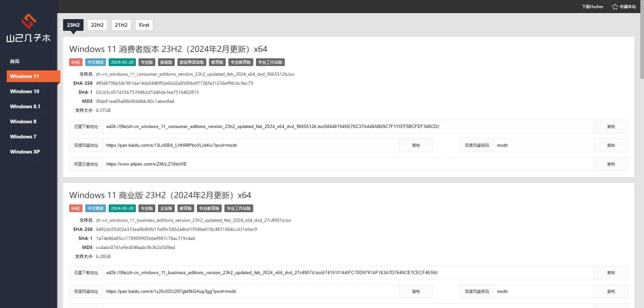Click the file size 6.28GB
The width and height of the screenshot is (644, 308).
(103, 256)
